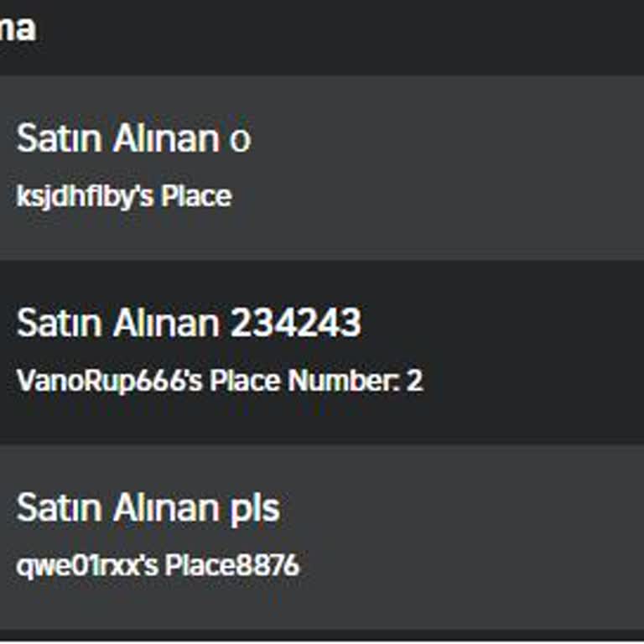The height and width of the screenshot is (644, 644).
Task: Open the qwe01rxx's Place8876 link
Action: click(x=158, y=565)
